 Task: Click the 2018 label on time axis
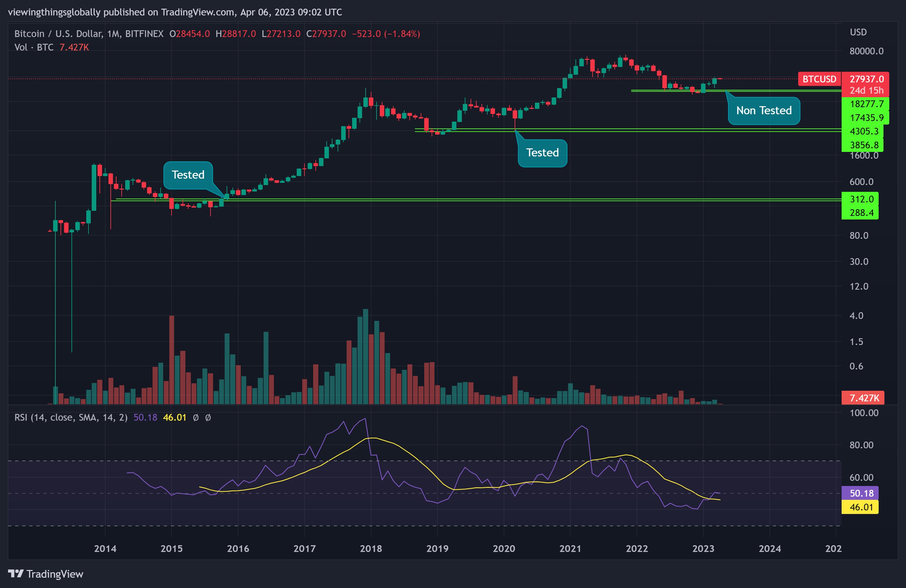pyautogui.click(x=371, y=548)
